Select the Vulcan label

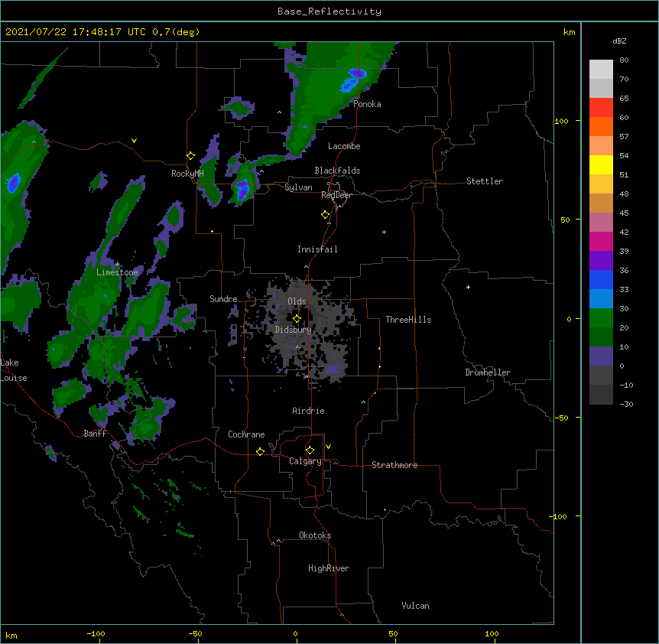click(x=415, y=606)
